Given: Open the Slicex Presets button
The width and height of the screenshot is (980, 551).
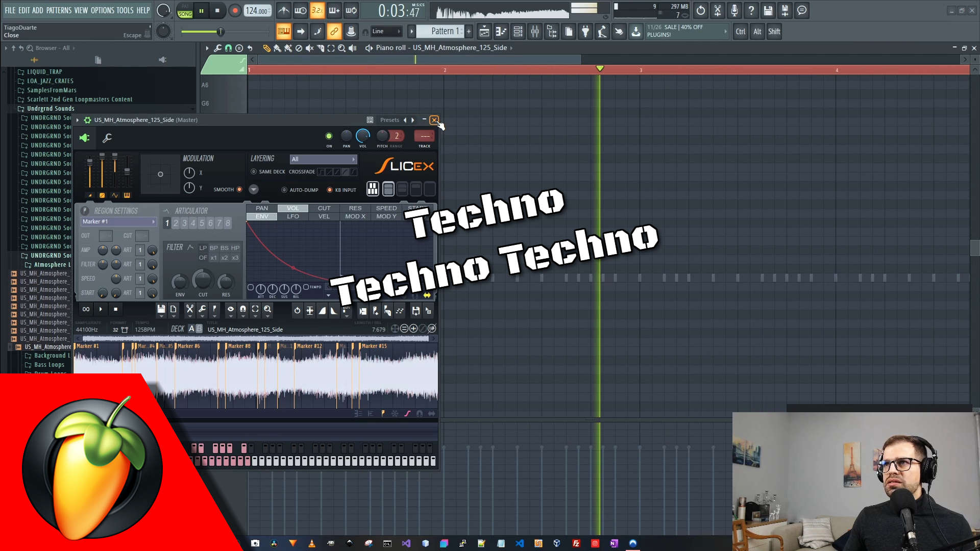Looking at the screenshot, I should click(389, 120).
